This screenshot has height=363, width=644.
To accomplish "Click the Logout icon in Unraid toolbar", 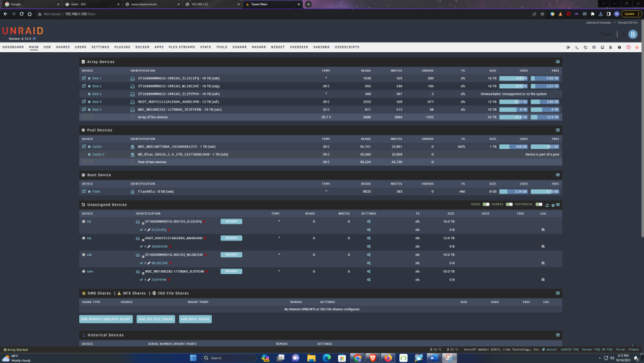I will (568, 47).
